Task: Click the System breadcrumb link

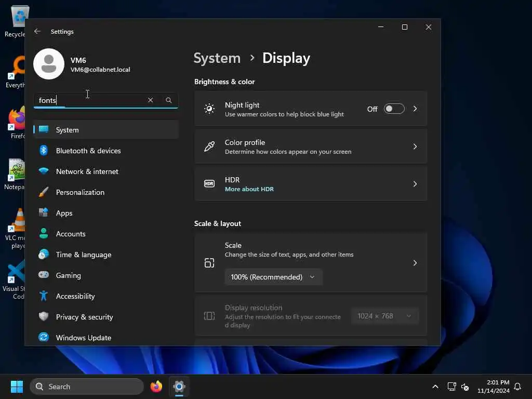Action: [217, 58]
